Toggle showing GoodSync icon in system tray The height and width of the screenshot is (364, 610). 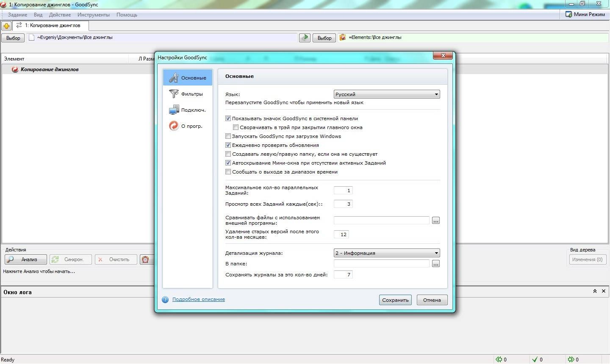pos(228,119)
